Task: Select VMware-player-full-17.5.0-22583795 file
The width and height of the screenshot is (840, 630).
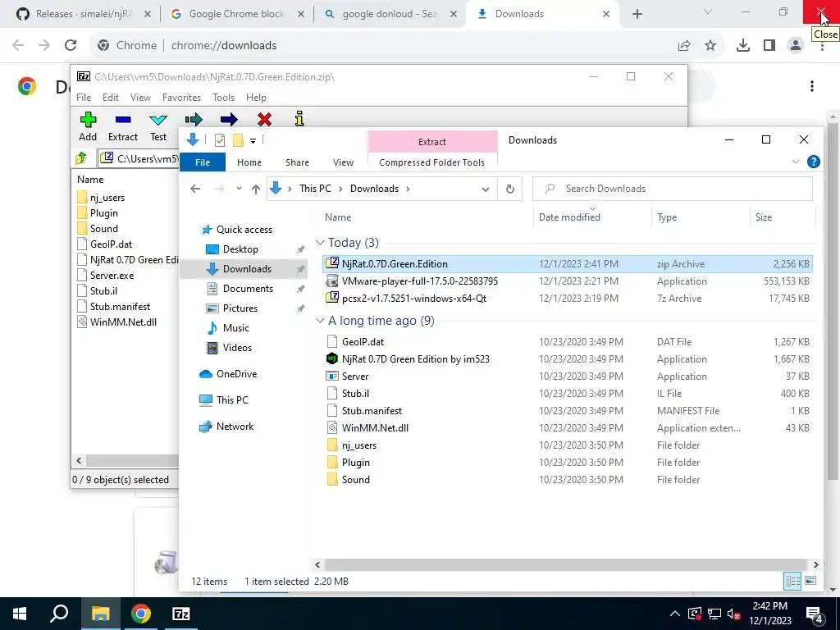Action: pos(419,281)
